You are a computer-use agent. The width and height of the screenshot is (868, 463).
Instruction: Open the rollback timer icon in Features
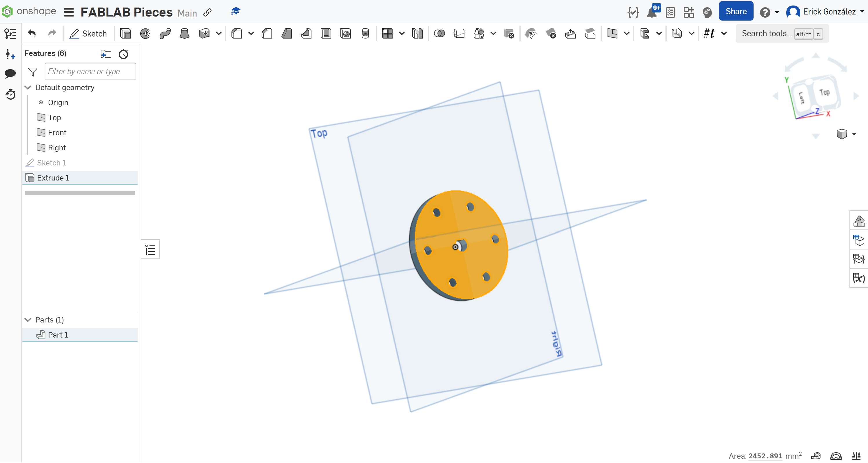coord(124,54)
